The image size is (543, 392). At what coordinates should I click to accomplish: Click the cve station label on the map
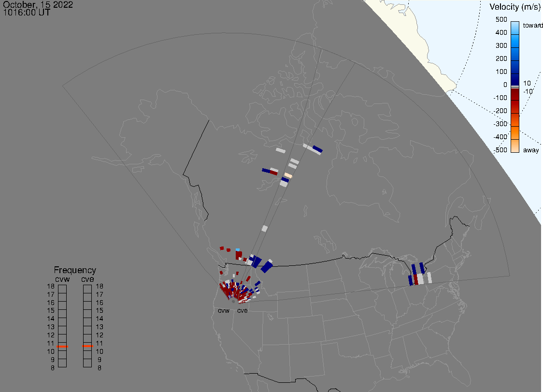point(242,311)
